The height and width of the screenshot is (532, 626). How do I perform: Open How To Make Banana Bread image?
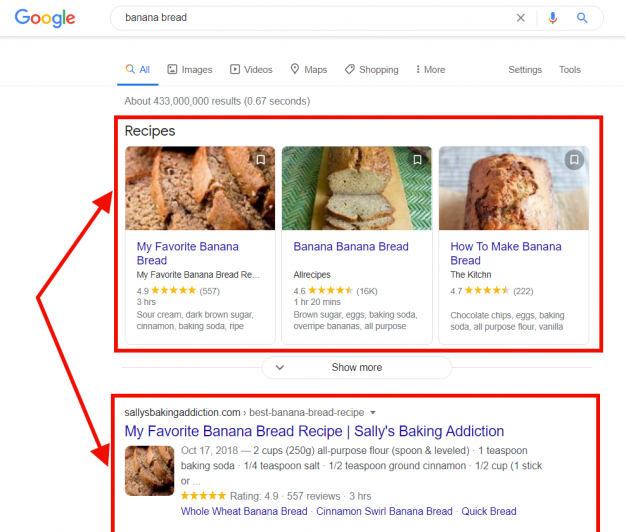[514, 188]
